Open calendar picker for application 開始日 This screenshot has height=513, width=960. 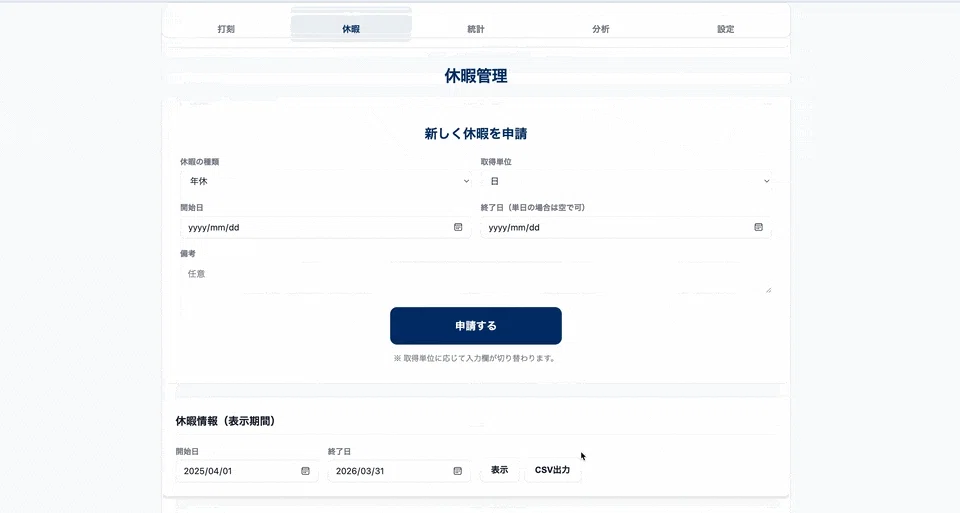(x=458, y=227)
